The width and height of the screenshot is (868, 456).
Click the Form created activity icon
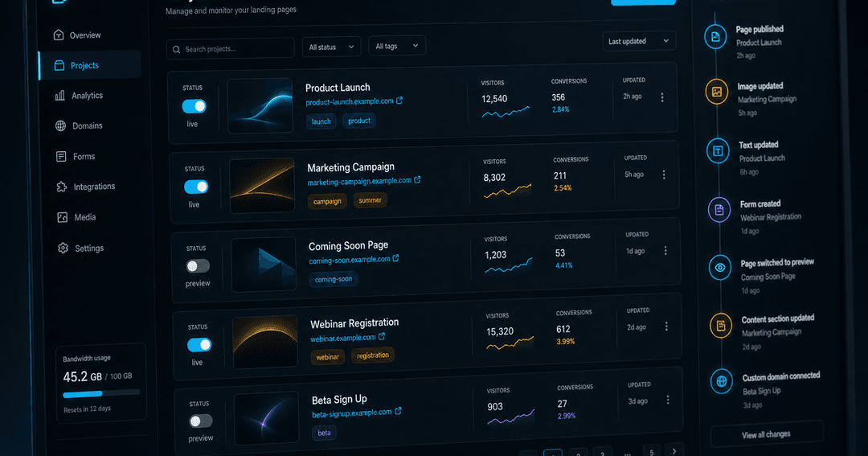719,210
